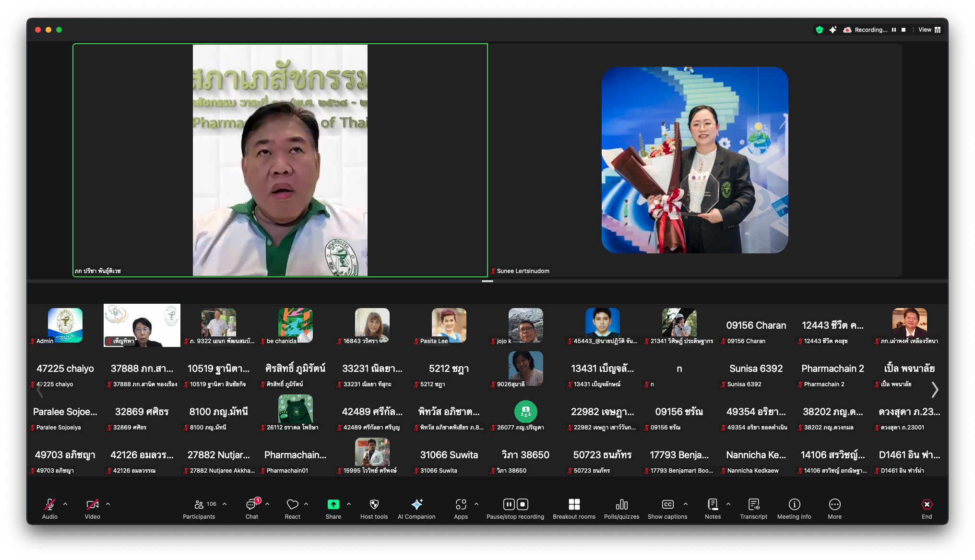
Task: Unmute the Audio microphone
Action: click(x=49, y=504)
